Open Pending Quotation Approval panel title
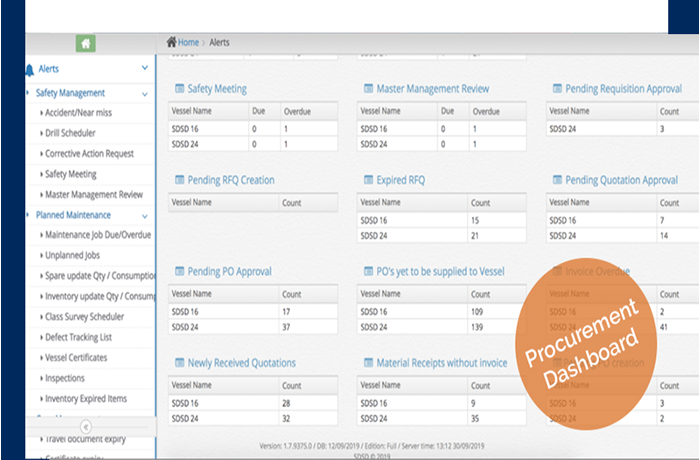Viewport: 700px width, 460px height. [621, 180]
